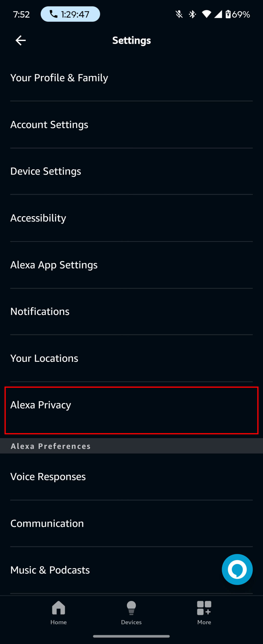Viewport: 263px width, 644px height.
Task: Tap the Alexa voice assistant bubble
Action: pyautogui.click(x=237, y=569)
